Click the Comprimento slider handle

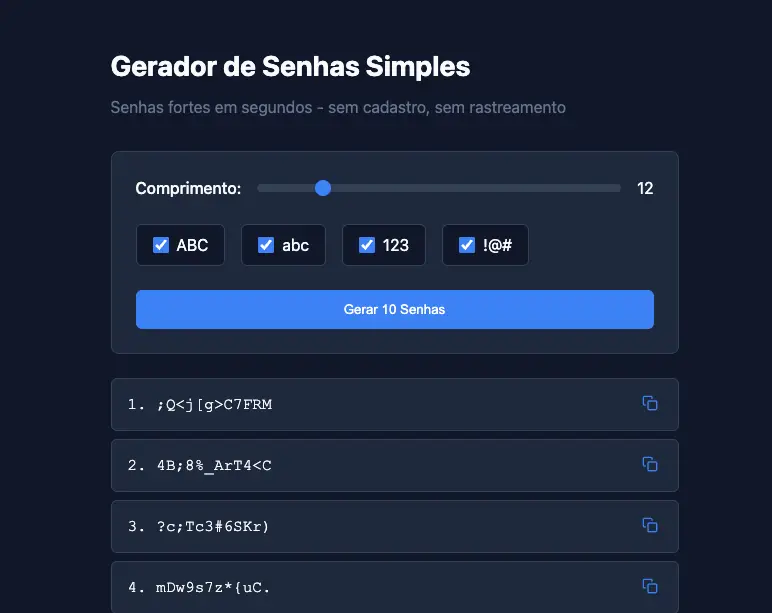pos(323,188)
